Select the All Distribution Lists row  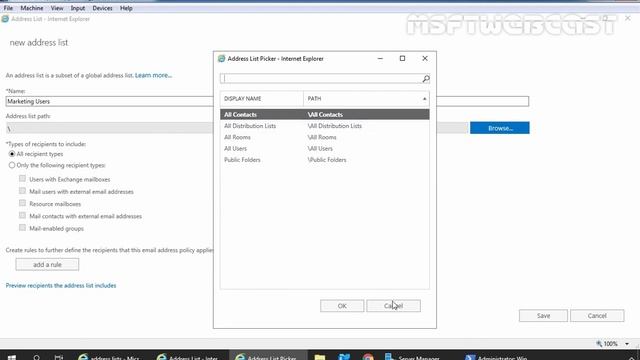pos(324,126)
